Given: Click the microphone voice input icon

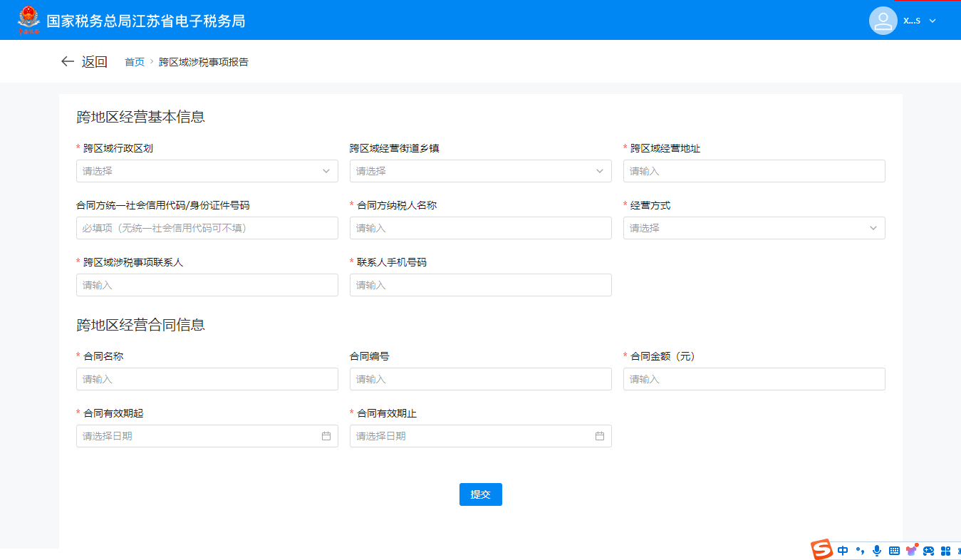Looking at the screenshot, I should [x=876, y=551].
